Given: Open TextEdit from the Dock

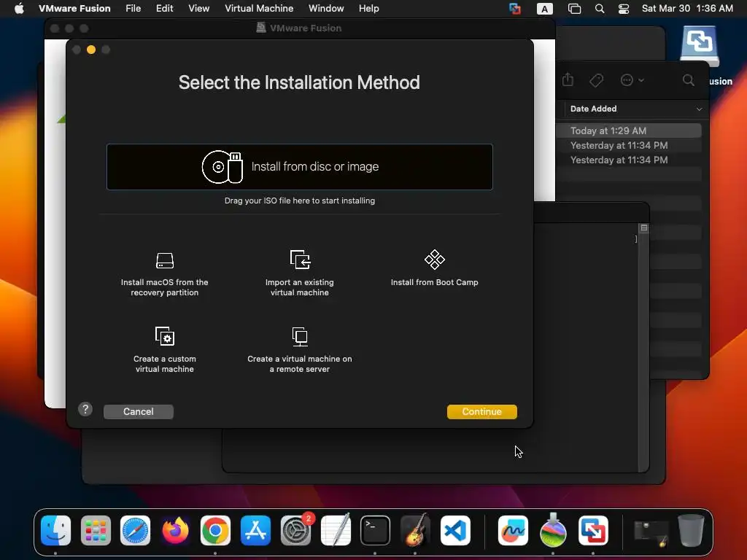Looking at the screenshot, I should (x=336, y=530).
